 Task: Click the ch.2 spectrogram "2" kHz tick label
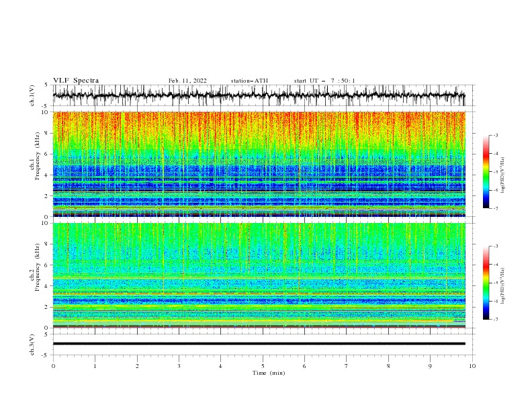47,307
